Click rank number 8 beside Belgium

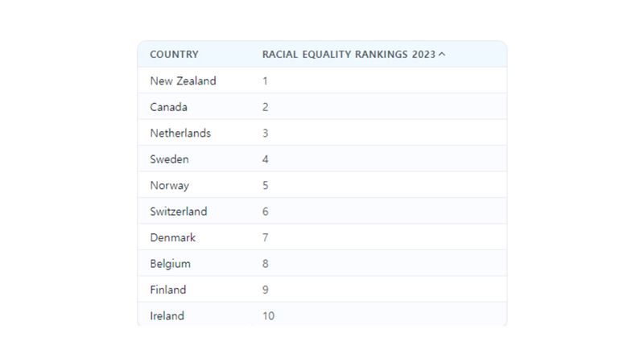pos(266,264)
